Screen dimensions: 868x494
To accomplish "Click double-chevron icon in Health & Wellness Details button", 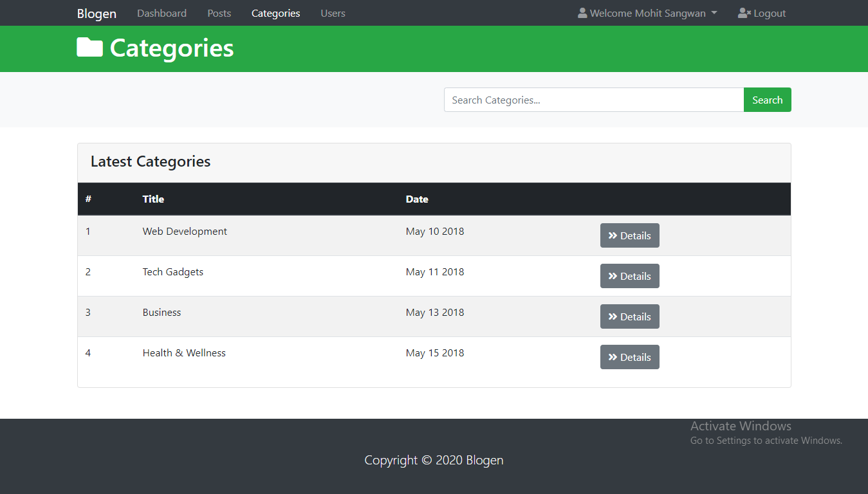I will pos(613,357).
